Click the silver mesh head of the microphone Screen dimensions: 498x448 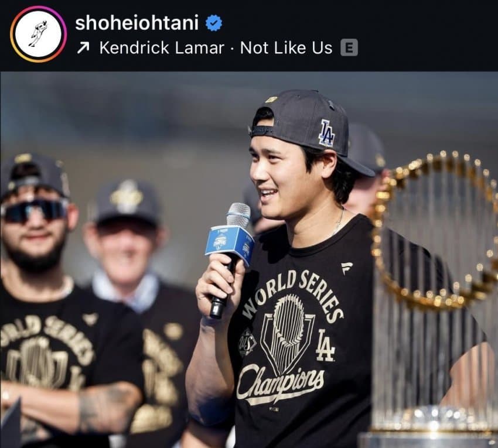[x=238, y=214]
